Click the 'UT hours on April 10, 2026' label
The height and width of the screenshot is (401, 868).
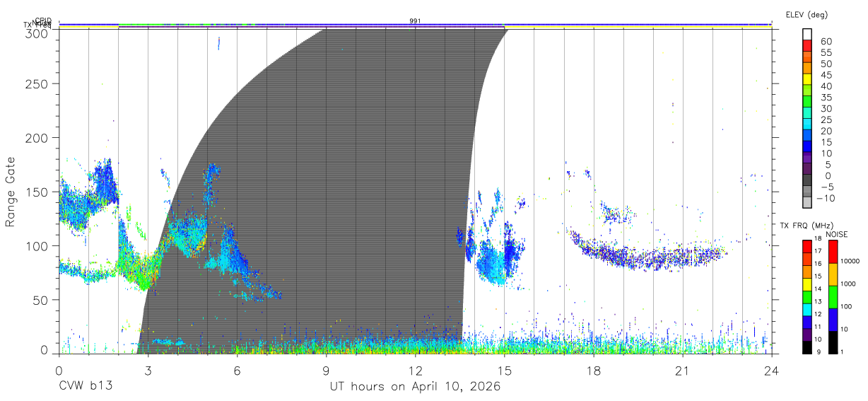tap(415, 387)
